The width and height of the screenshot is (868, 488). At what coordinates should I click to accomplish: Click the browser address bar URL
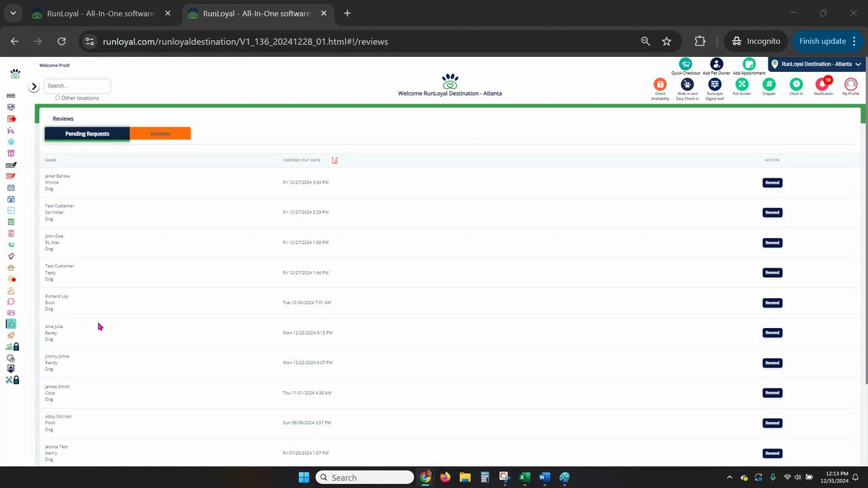245,41
